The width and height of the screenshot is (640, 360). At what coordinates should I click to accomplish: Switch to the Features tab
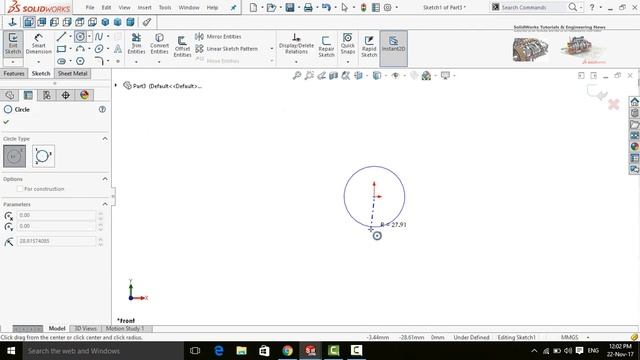(x=14, y=73)
